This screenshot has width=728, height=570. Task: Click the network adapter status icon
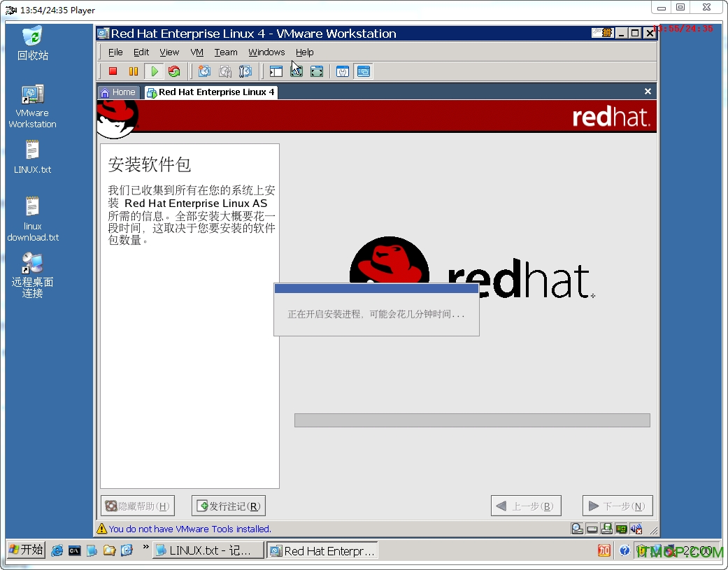click(x=621, y=529)
